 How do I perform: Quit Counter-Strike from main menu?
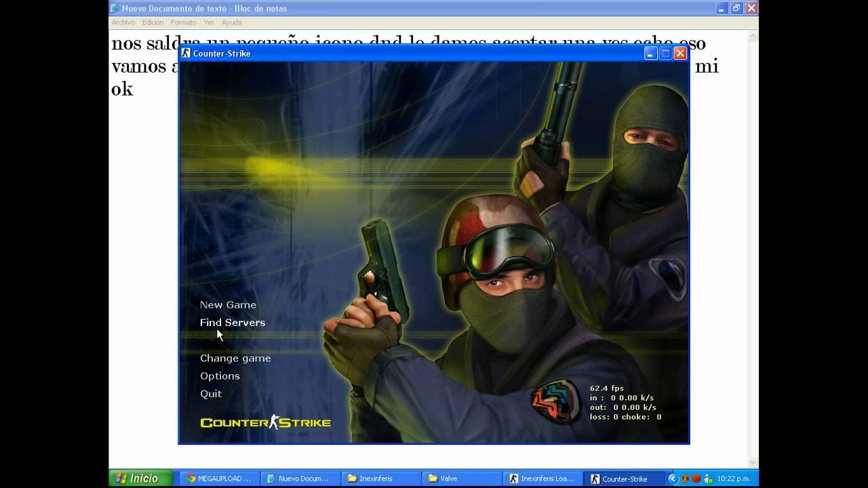(211, 394)
